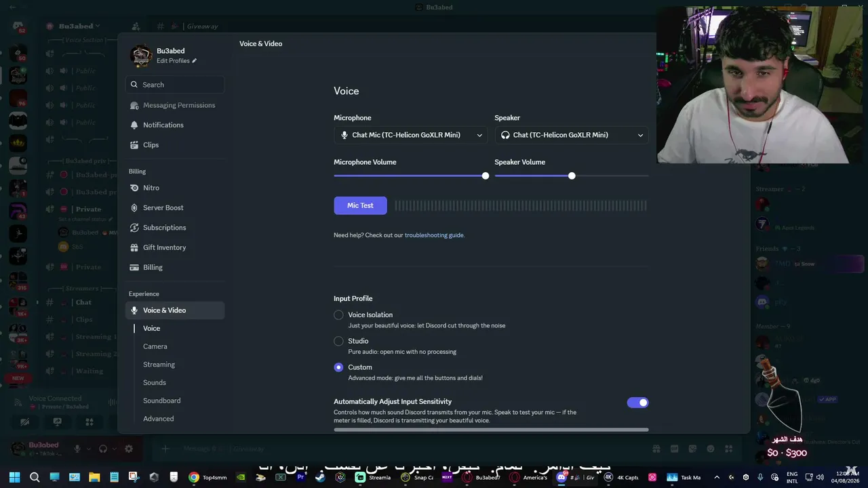Click the plus attach icon in message bar
This screenshot has height=488, width=868.
[x=165, y=449]
